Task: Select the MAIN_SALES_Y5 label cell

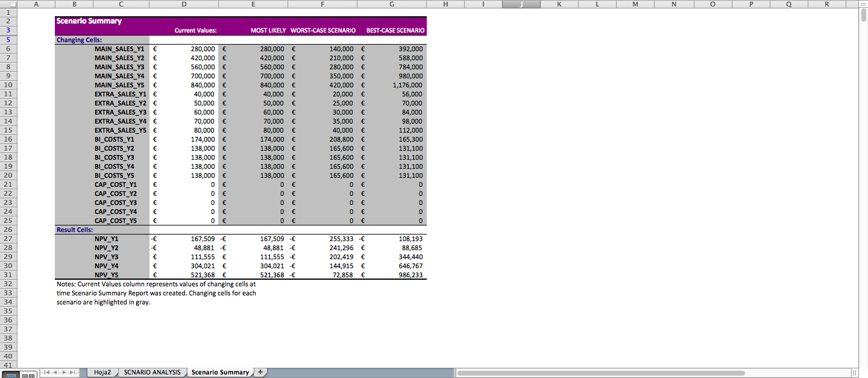Action: click(x=120, y=85)
